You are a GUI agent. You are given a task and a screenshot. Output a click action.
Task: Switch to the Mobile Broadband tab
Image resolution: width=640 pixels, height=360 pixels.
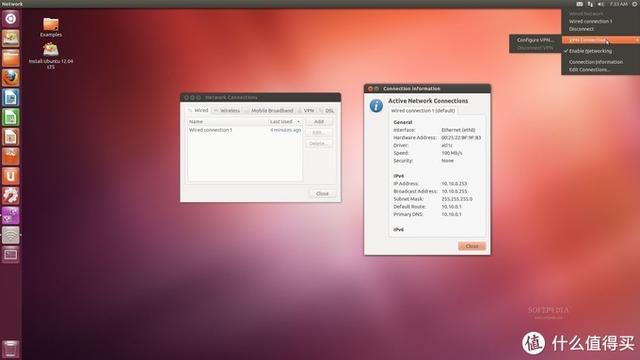pyautogui.click(x=269, y=111)
